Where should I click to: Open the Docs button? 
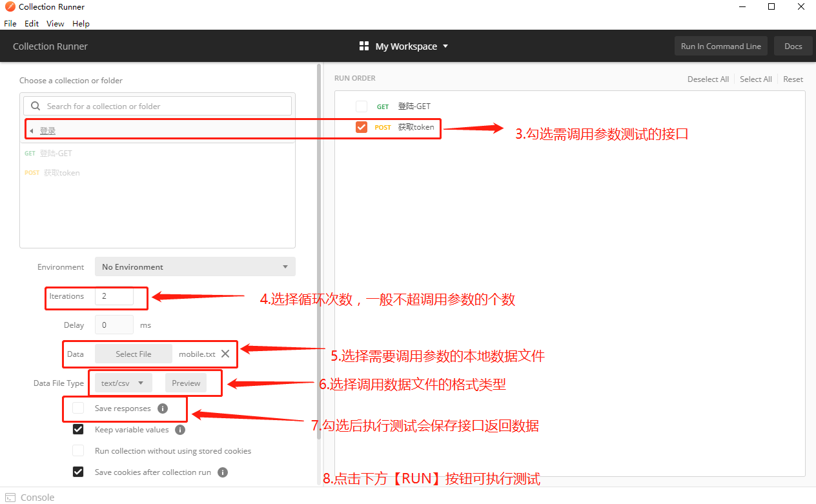793,46
